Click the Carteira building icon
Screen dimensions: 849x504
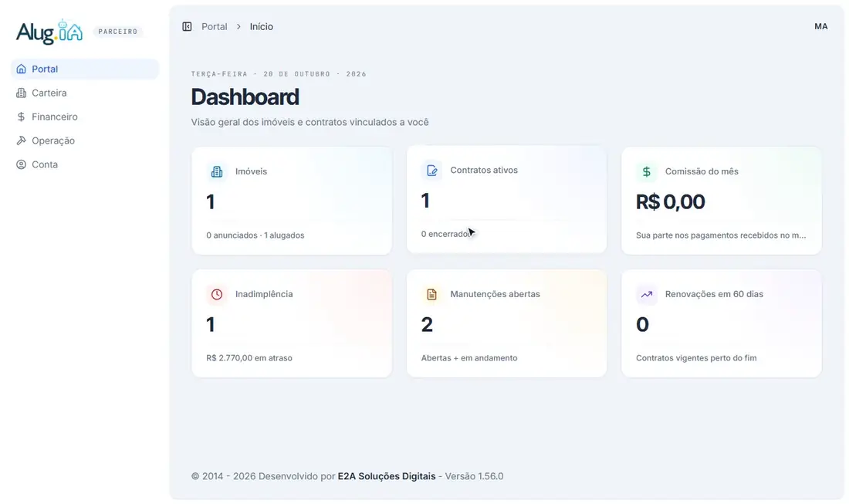click(x=21, y=93)
